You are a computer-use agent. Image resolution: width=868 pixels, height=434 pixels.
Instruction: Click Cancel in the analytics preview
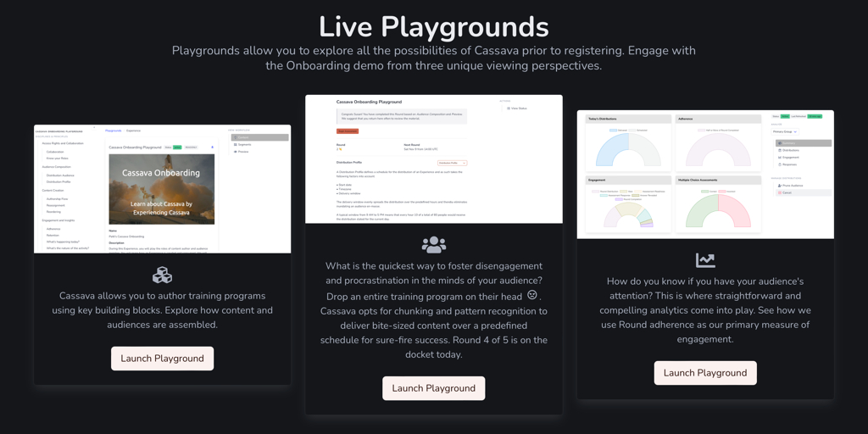[x=804, y=192]
